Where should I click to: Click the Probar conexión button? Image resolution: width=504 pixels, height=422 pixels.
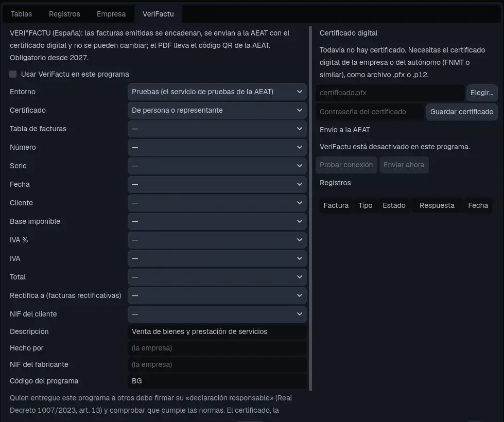pyautogui.click(x=346, y=165)
